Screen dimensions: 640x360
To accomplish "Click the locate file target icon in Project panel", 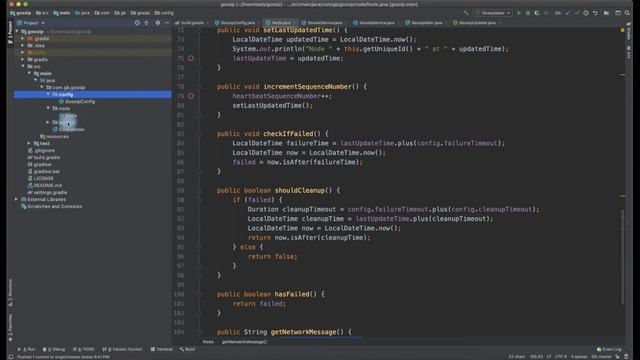I will [x=137, y=23].
